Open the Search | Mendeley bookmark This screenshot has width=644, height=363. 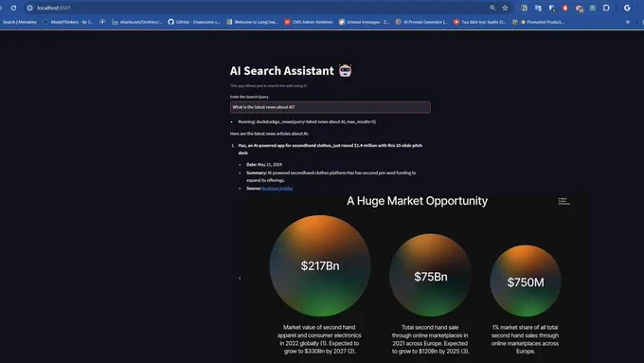(19, 22)
